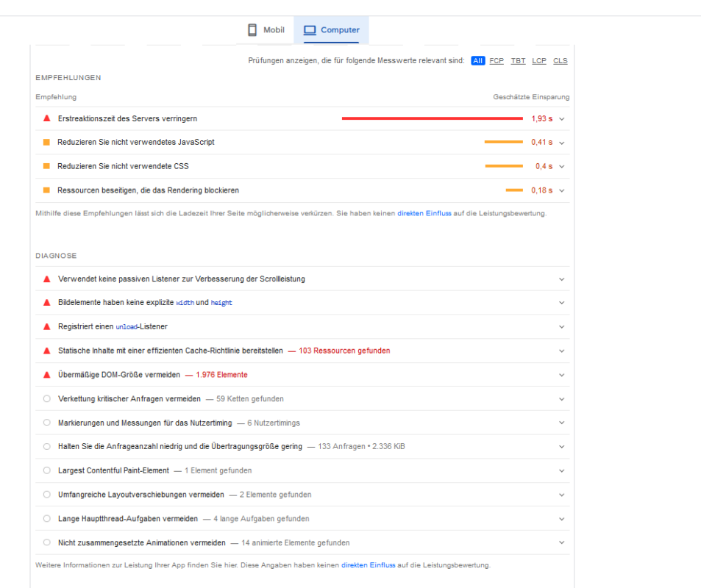
Task: Click 103 Ressourcen gefunden text
Action: pyautogui.click(x=344, y=351)
